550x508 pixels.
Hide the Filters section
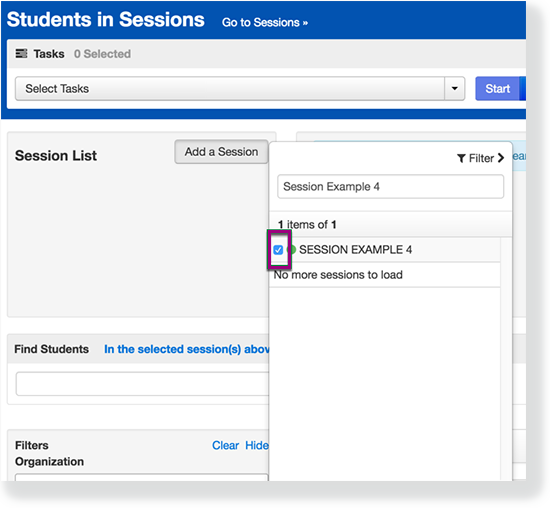257,445
